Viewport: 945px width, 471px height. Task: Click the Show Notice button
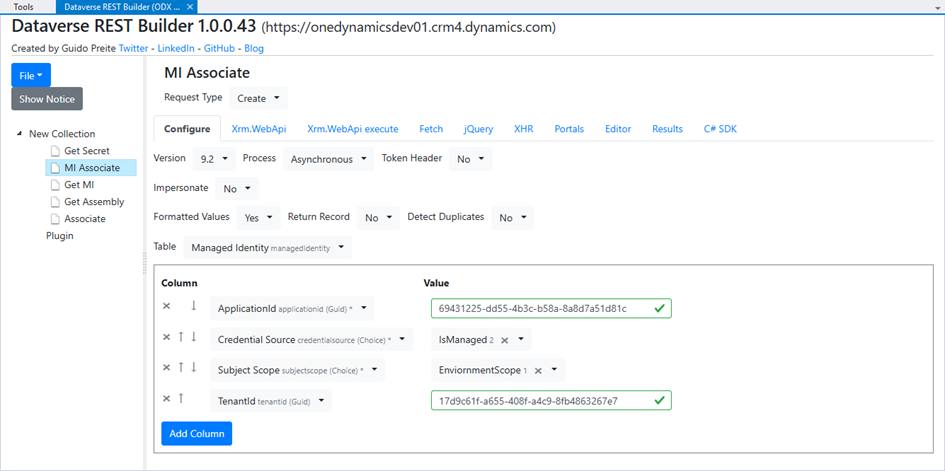point(47,99)
